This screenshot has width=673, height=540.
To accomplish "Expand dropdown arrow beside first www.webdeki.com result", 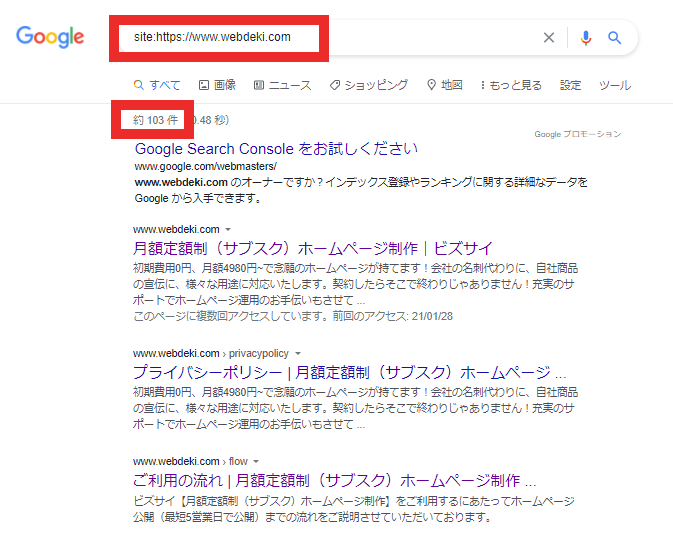I will (228, 230).
